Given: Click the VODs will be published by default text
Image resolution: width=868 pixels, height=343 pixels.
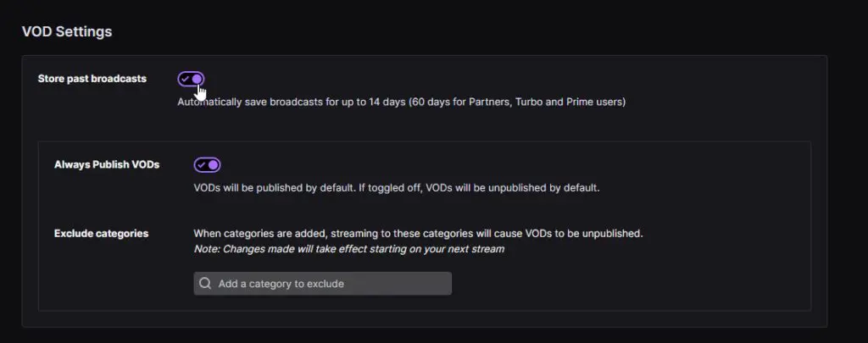Looking at the screenshot, I should click(x=397, y=187).
